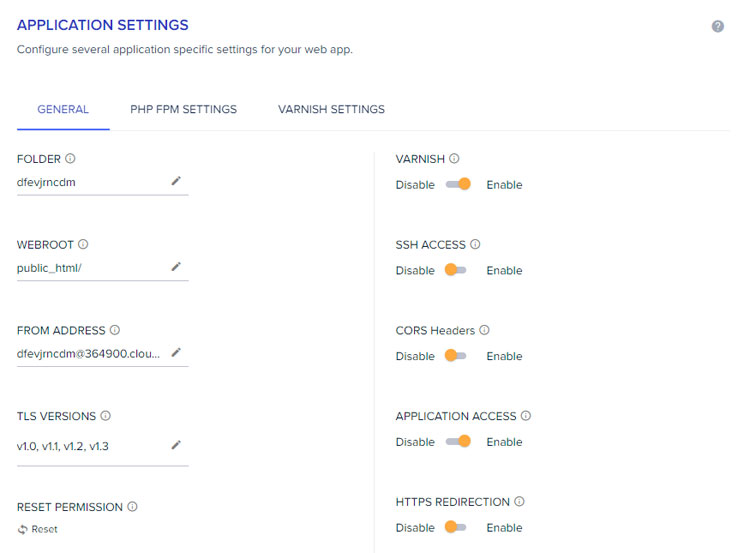Open the info icon beside RESET PERMISSION
Viewport: 750px width, 553px height.
tap(132, 507)
